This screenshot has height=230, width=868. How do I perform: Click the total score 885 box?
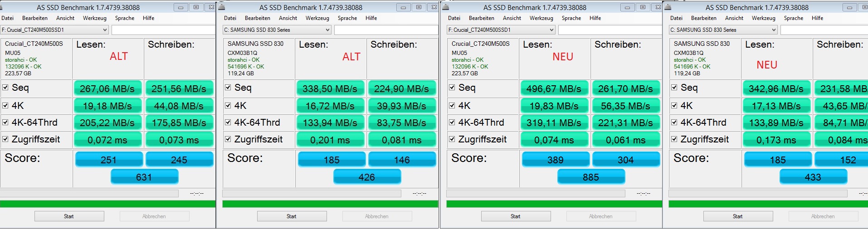point(591,176)
